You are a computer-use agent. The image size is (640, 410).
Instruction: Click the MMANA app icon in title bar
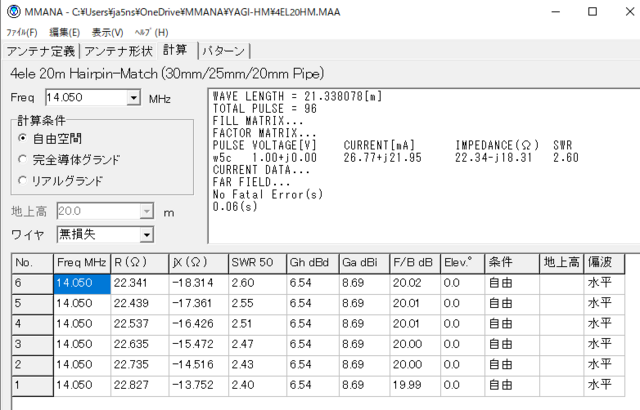(13, 12)
